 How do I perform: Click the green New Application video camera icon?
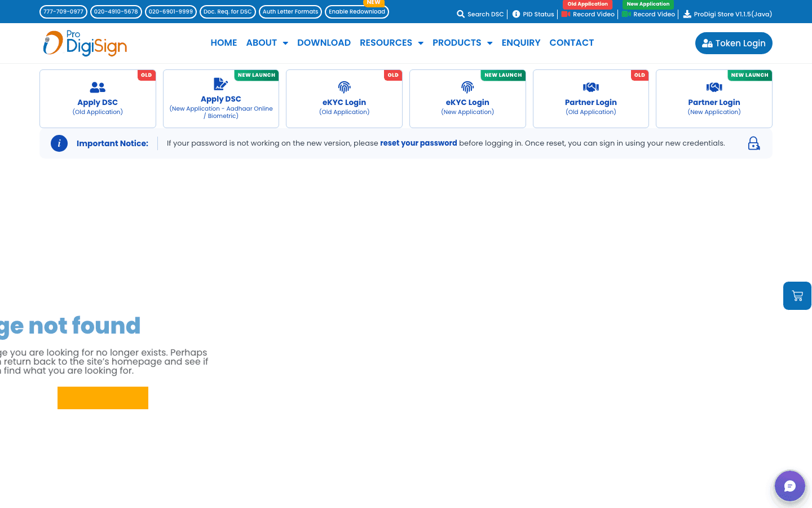(x=626, y=14)
